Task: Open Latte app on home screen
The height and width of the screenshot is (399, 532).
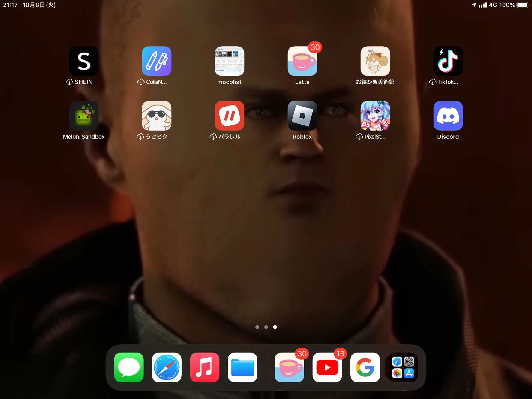Action: coord(302,61)
